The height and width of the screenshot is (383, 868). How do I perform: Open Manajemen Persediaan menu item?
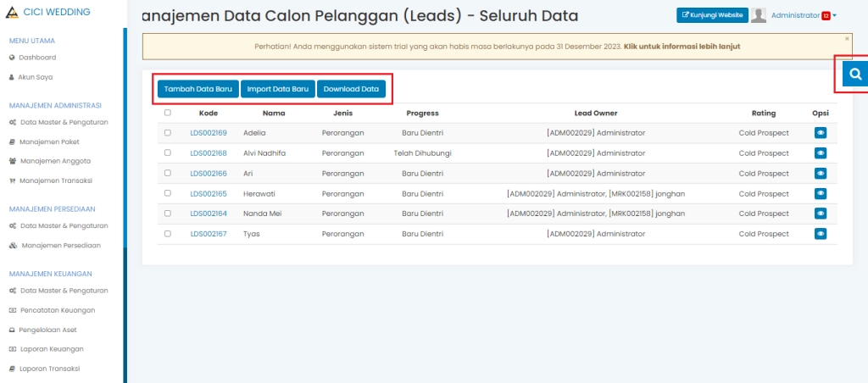pyautogui.click(x=61, y=245)
